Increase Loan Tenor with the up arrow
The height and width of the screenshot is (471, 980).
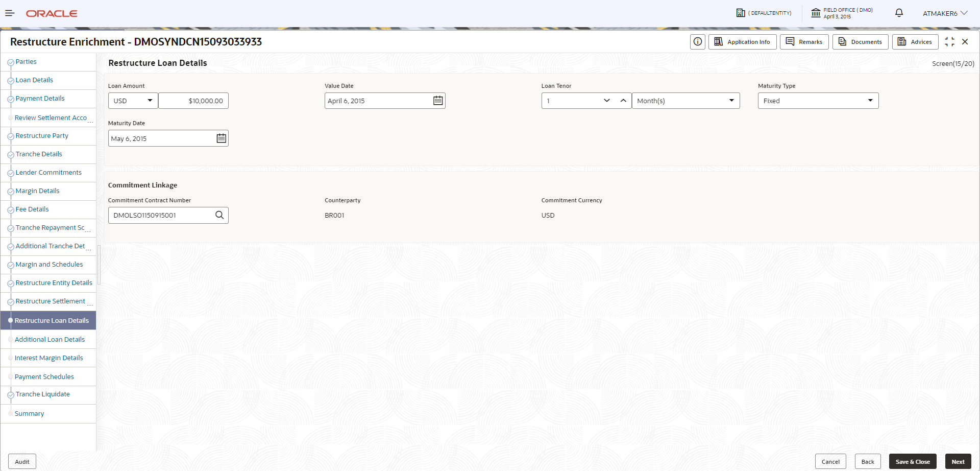(623, 101)
